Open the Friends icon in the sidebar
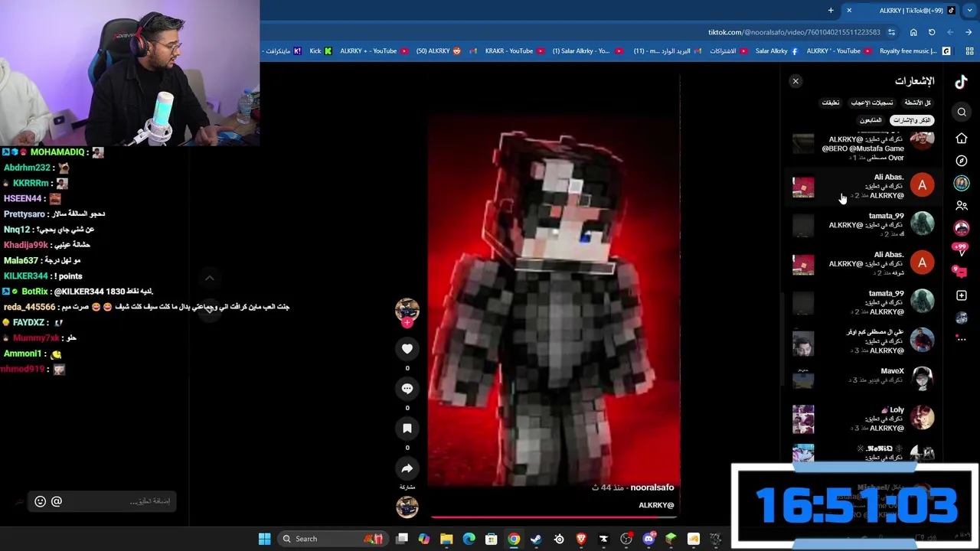 point(962,206)
